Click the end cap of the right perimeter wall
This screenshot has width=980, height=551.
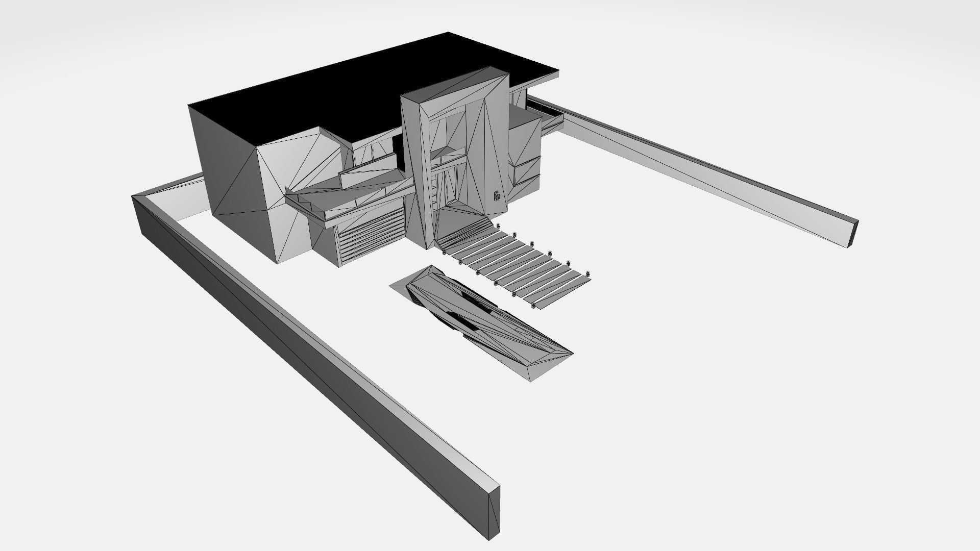[854, 234]
